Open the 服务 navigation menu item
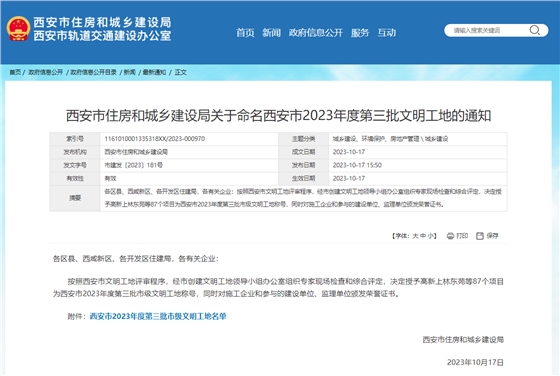Viewport: 560px width, 376px height. click(360, 33)
